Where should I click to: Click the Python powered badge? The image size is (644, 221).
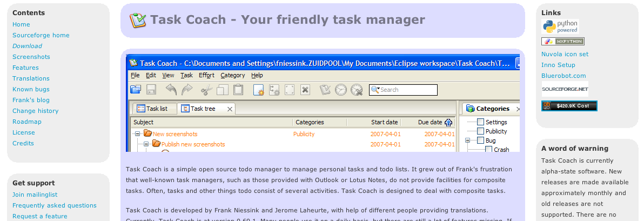[x=560, y=26]
